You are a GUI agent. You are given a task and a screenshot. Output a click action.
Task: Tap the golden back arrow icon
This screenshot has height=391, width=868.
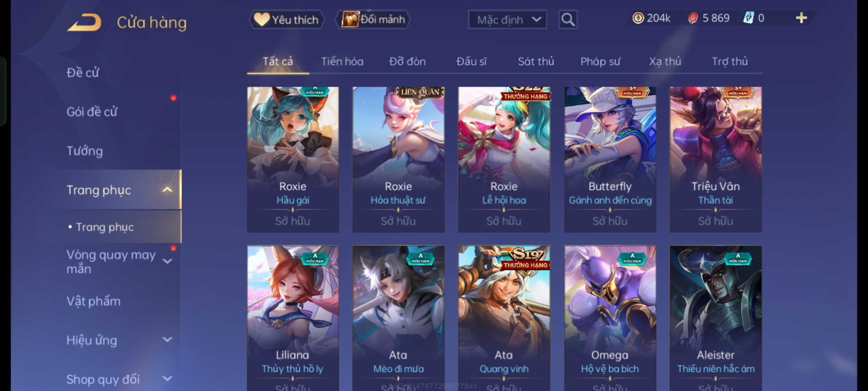coord(84,22)
